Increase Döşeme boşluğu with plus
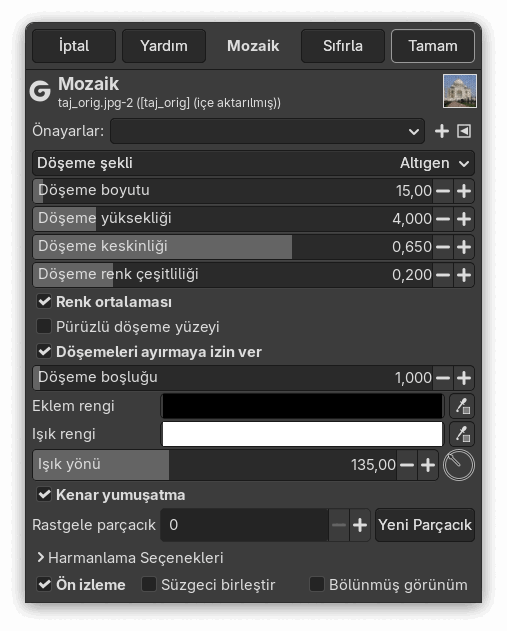 (464, 378)
